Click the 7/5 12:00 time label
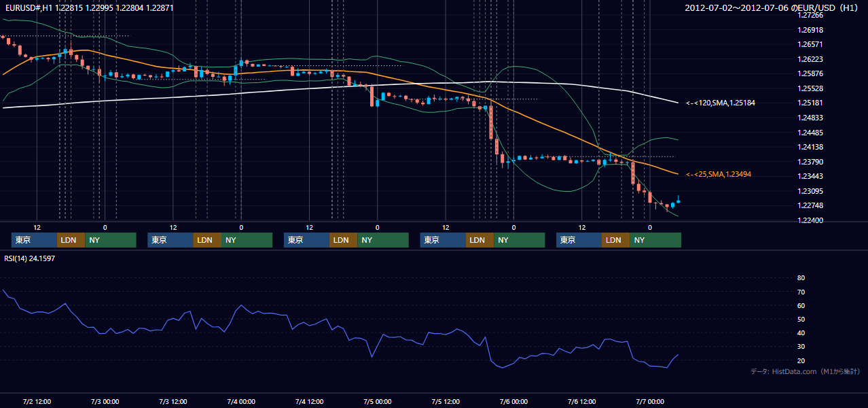 tap(445, 401)
